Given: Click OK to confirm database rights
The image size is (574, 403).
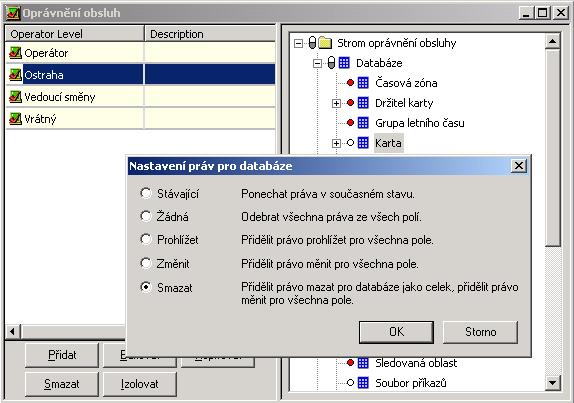Looking at the screenshot, I should (x=396, y=332).
